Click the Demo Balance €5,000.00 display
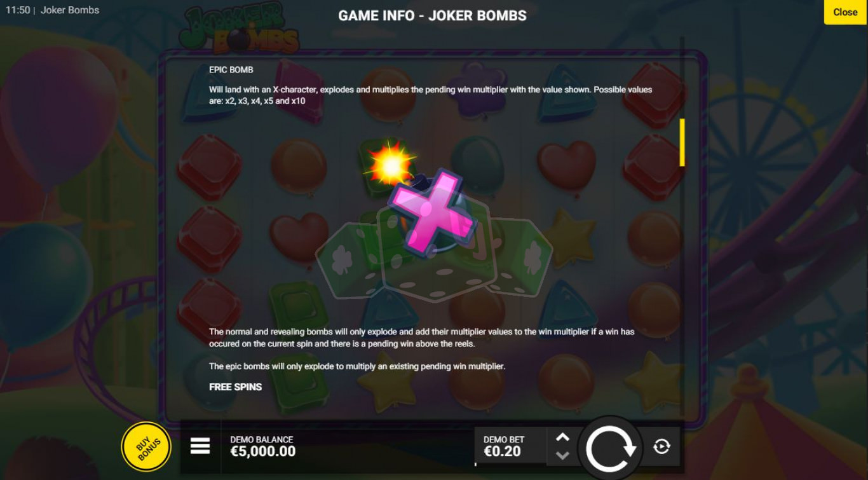The image size is (868, 480). [262, 446]
